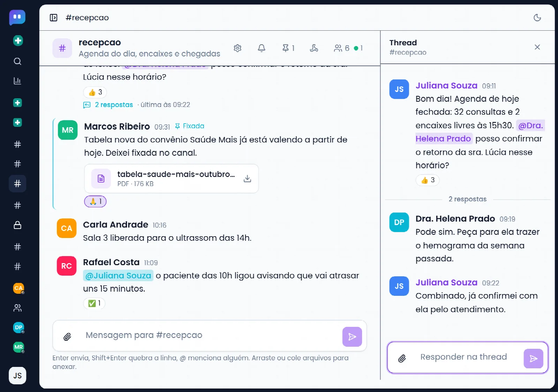Image resolution: width=558 pixels, height=392 pixels.
Task: Toggle the sidebar panel button
Action: point(53,17)
